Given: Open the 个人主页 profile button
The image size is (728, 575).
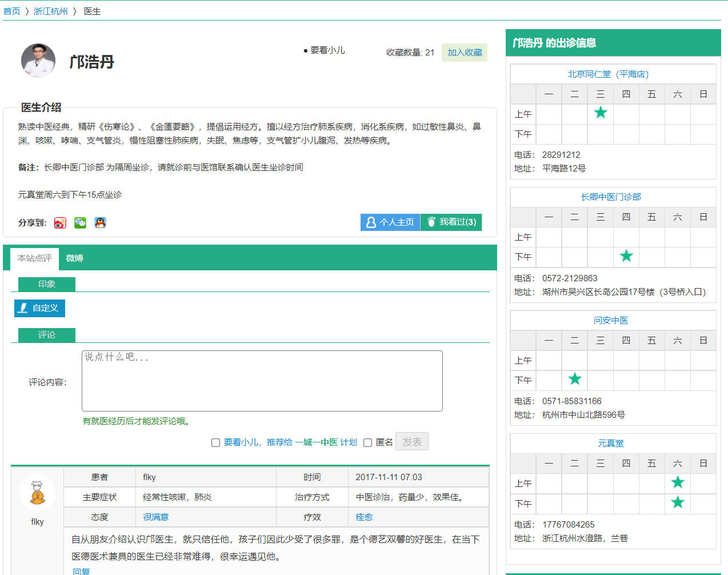Looking at the screenshot, I should (390, 222).
